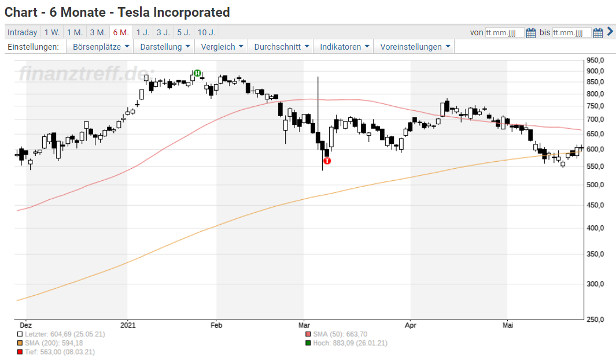Focus the 'von' start date field
This screenshot has height=364, width=616.
[x=505, y=32]
